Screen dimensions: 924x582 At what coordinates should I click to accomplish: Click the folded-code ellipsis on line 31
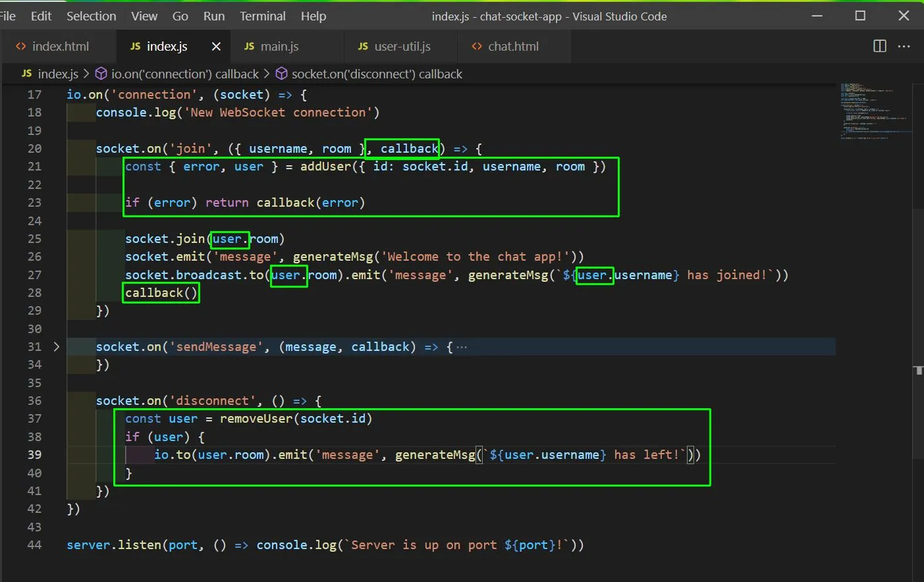tap(462, 347)
